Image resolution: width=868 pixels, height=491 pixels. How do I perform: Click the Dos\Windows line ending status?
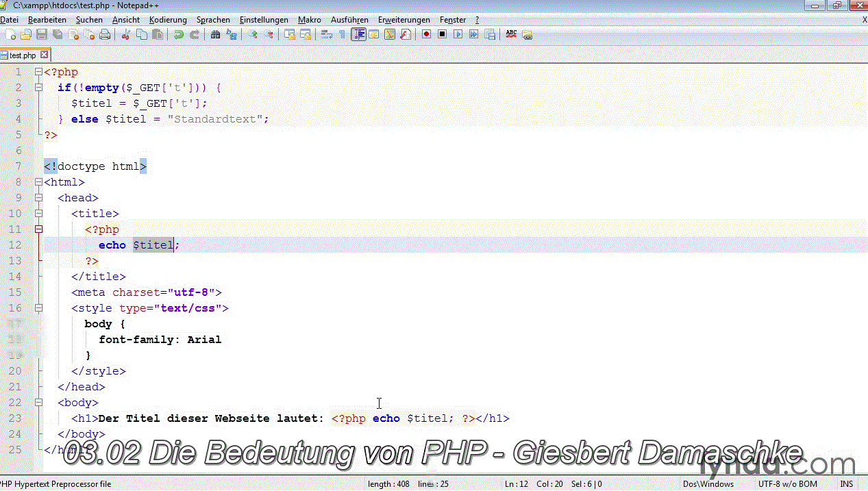pos(708,484)
